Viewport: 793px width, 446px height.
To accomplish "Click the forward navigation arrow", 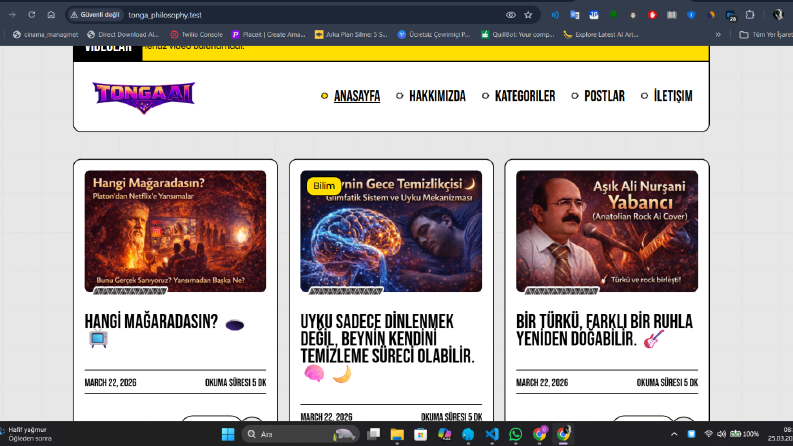I will tap(12, 15).
